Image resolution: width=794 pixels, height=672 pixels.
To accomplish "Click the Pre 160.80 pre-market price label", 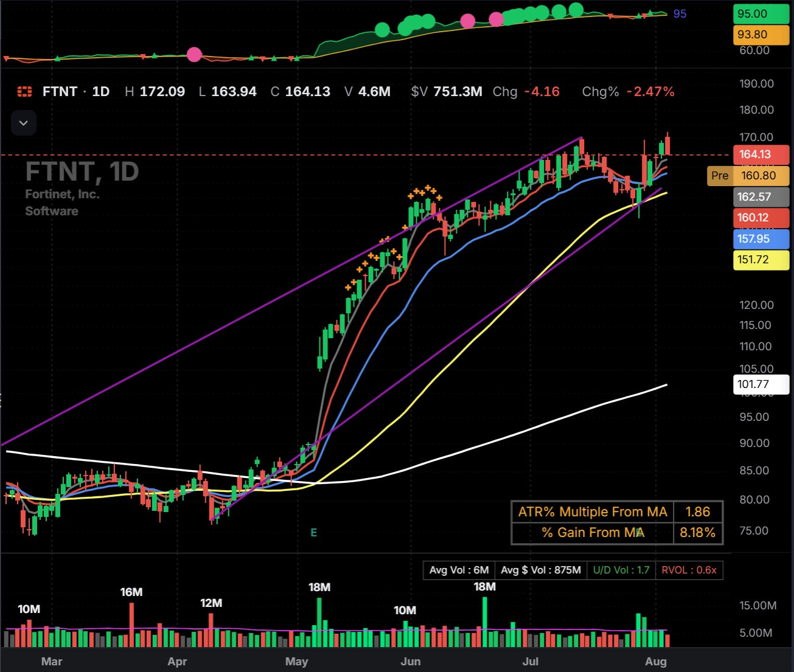I will point(748,176).
